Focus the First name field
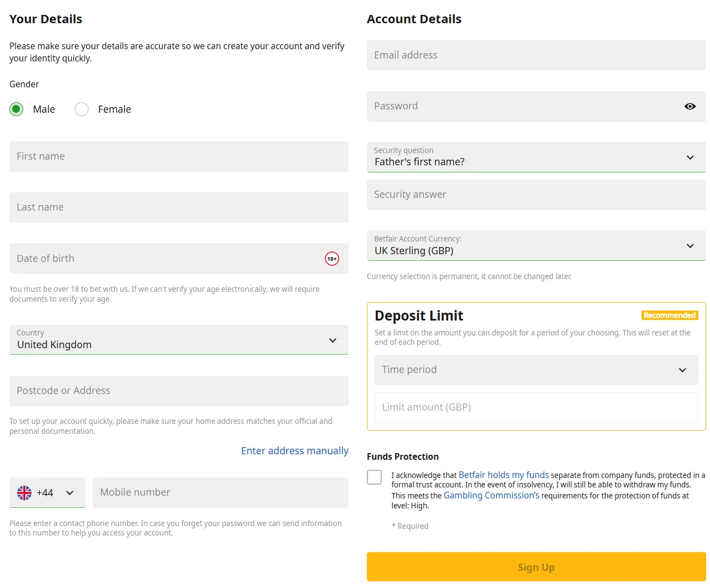 (x=179, y=156)
